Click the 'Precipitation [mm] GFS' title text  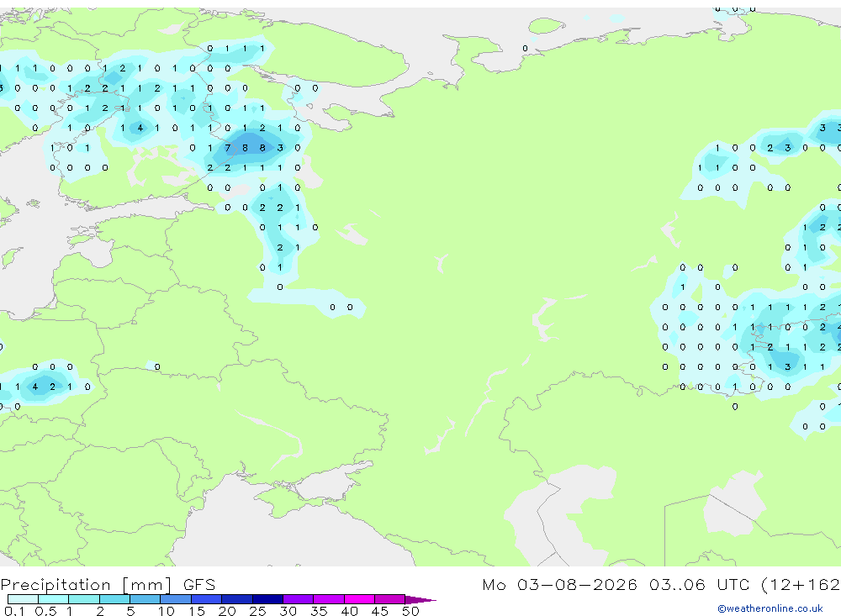(108, 585)
